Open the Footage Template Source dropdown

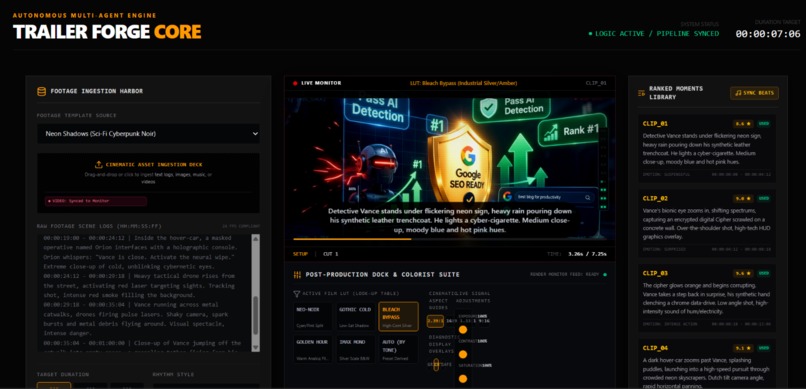click(148, 134)
